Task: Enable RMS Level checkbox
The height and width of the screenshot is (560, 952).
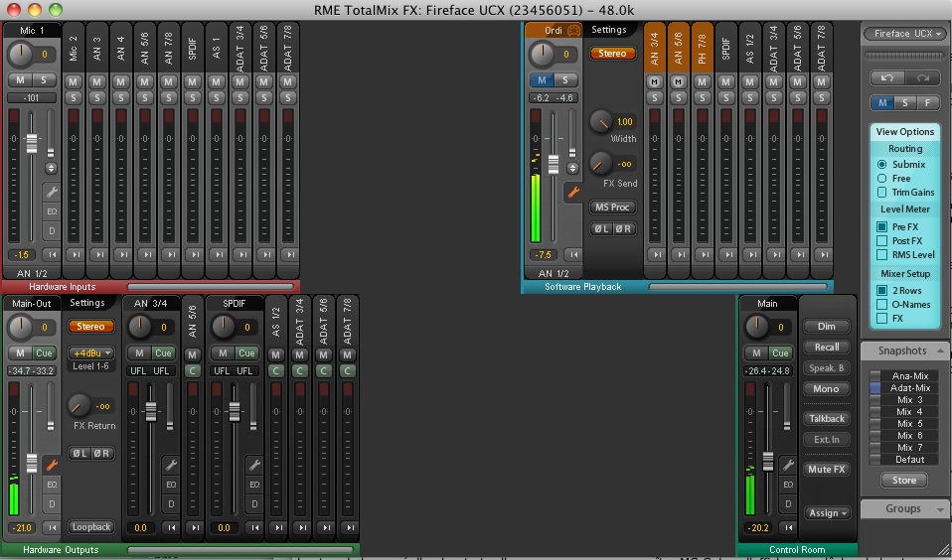Action: (881, 255)
